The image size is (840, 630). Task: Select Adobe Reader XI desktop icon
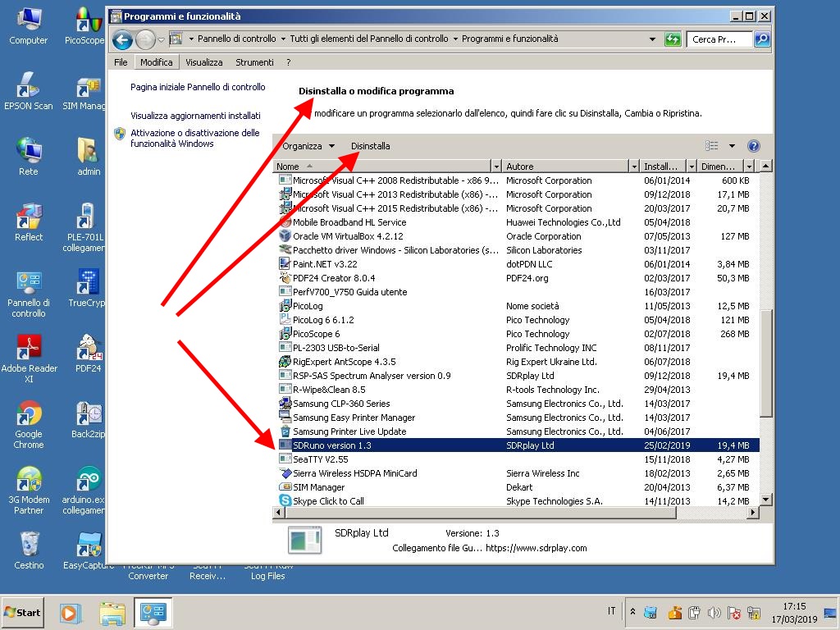(29, 359)
